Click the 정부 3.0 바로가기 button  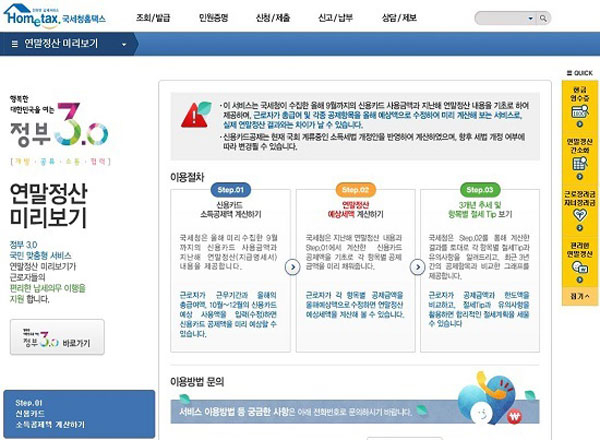57,339
